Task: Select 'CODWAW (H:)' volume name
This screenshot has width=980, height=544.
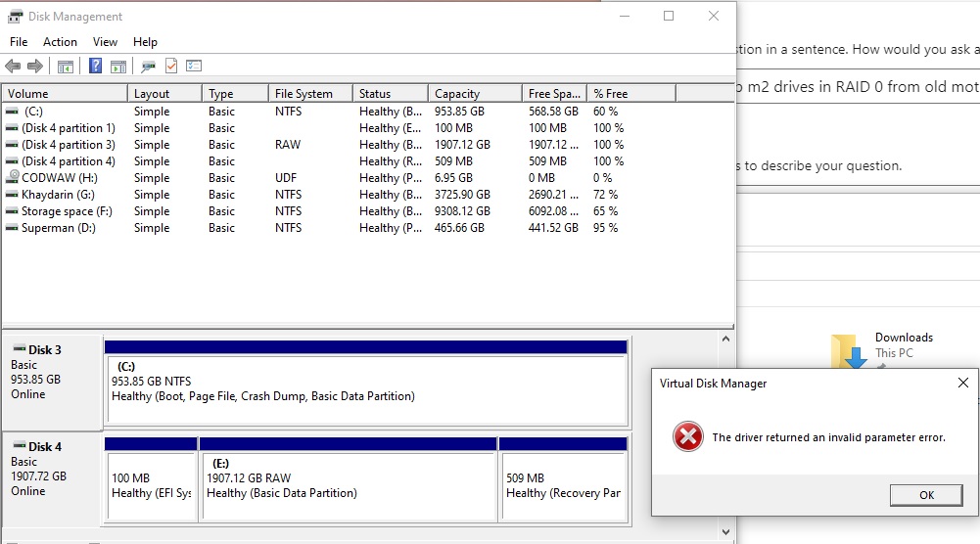Action: click(x=60, y=178)
